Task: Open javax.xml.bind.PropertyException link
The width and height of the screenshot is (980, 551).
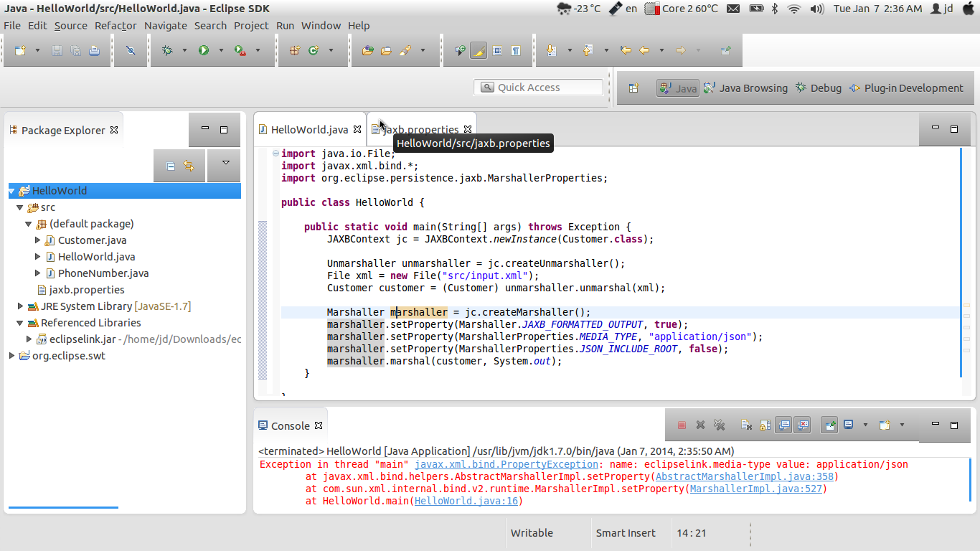Action: pyautogui.click(x=507, y=464)
